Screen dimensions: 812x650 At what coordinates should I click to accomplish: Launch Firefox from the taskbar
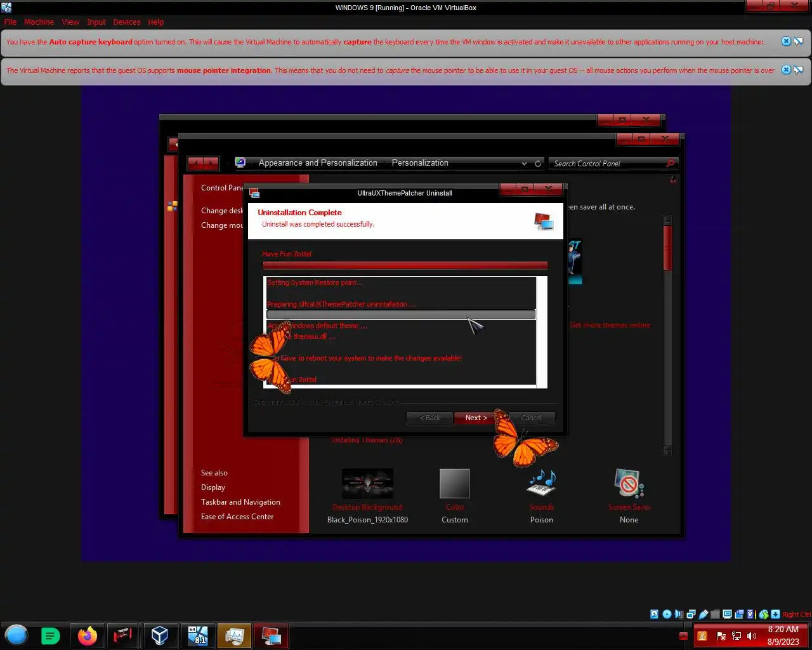[x=88, y=635]
